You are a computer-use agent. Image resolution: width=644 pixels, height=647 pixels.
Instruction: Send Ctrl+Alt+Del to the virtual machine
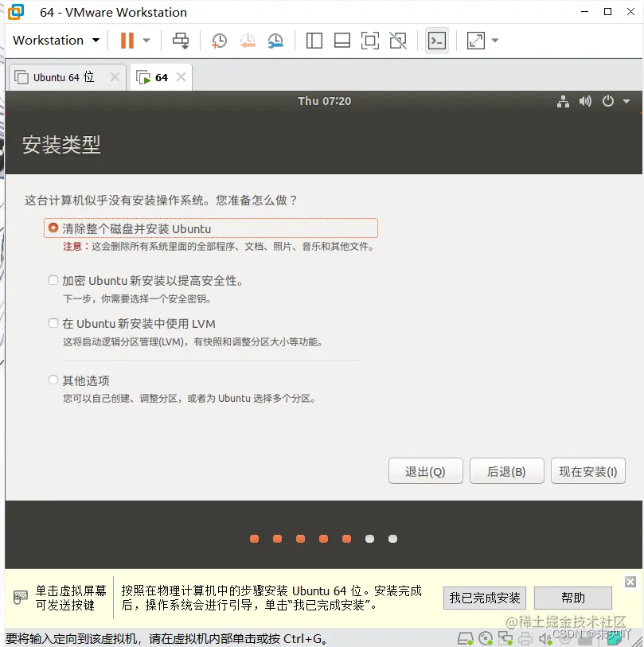click(181, 41)
